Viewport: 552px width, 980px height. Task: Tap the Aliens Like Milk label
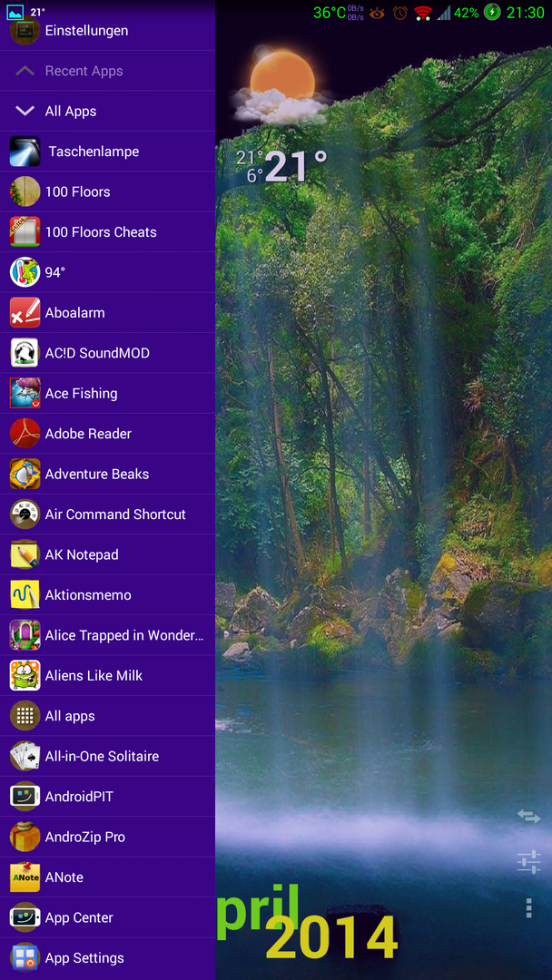(x=94, y=676)
